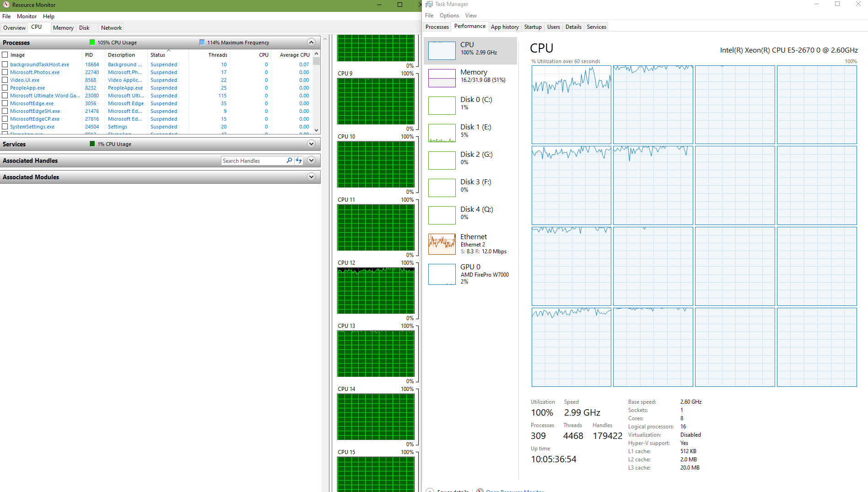Switch to the Disk tab in Resource Monitor

[x=84, y=28]
